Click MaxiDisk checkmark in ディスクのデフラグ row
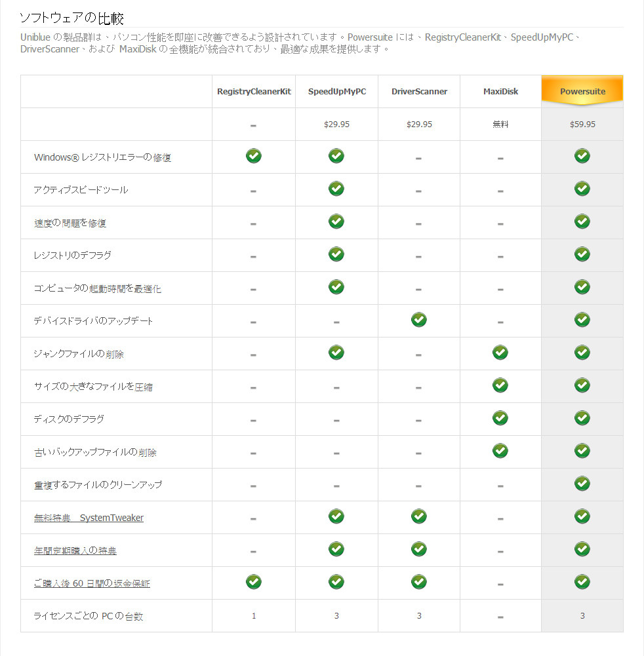Viewport: 644px width, 656px height. point(500,418)
